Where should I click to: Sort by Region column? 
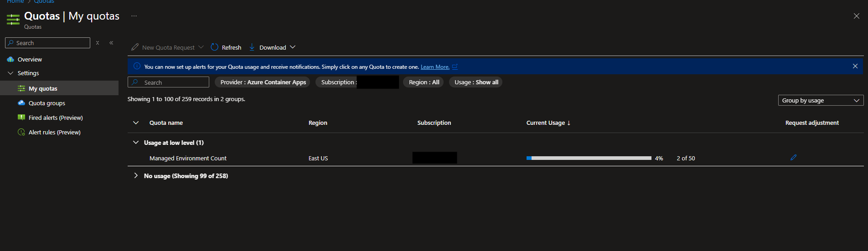coord(318,123)
